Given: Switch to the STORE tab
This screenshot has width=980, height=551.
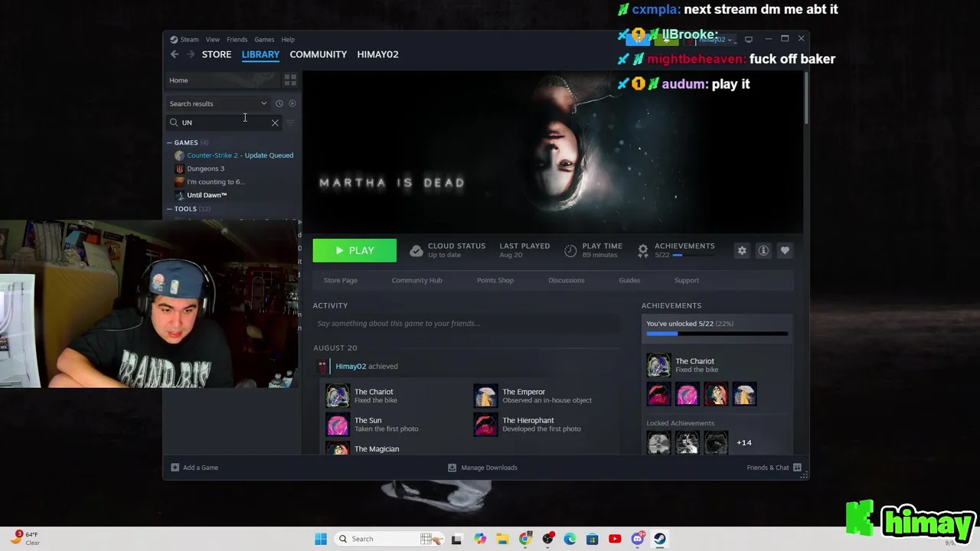Looking at the screenshot, I should coord(217,54).
